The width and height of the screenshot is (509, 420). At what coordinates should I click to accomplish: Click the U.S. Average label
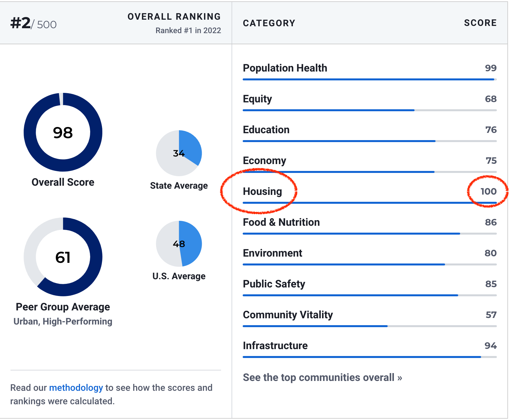pyautogui.click(x=179, y=276)
